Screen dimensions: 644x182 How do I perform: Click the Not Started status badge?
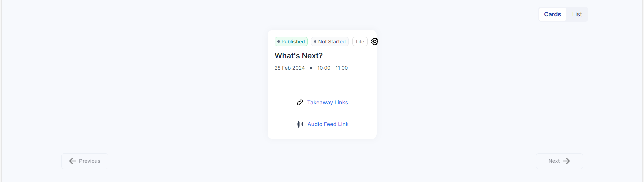pos(330,42)
